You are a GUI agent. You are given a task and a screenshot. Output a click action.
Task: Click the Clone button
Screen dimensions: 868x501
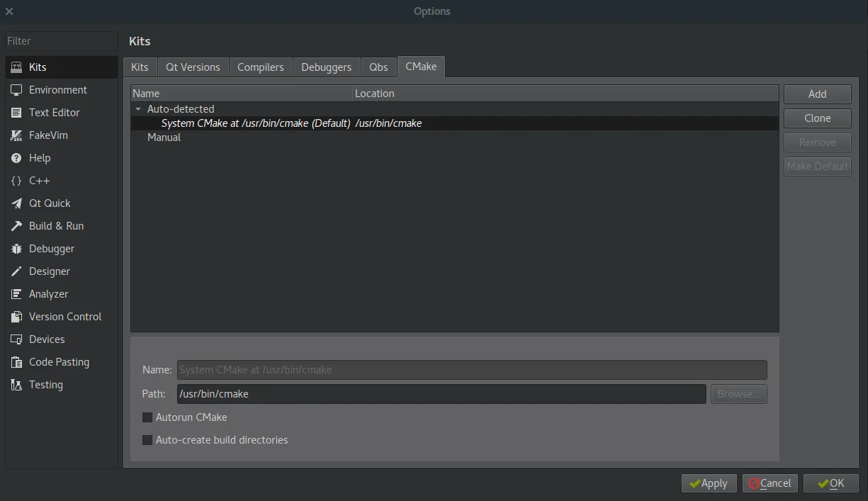[818, 118]
